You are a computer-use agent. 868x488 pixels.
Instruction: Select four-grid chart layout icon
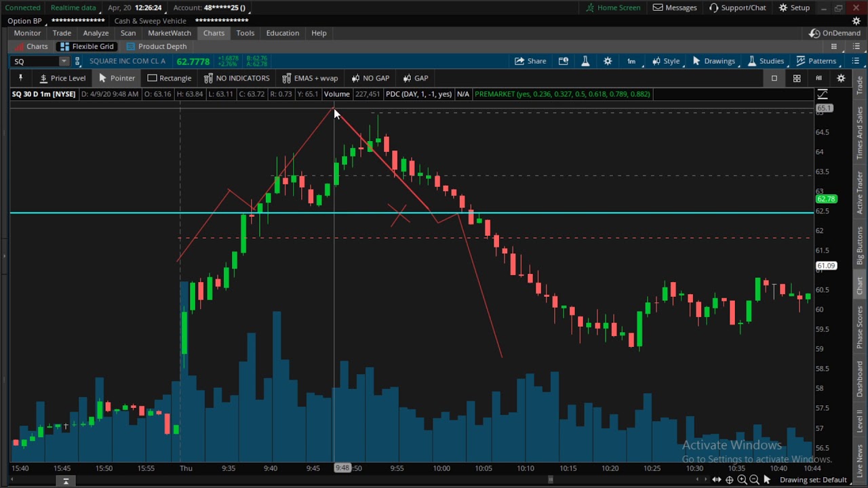797,79
